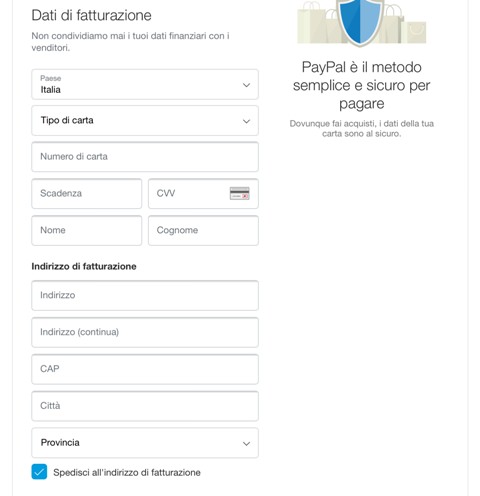Click the Spedisci all'indirizzo di fatturazione label
480x496 pixels.
(x=127, y=473)
